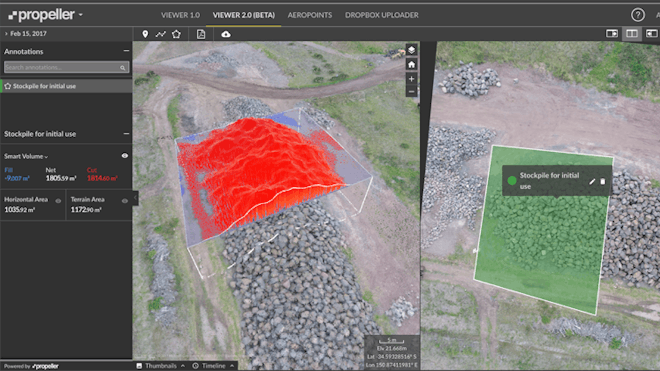Toggle Terrain Area visibility eye

125,201
